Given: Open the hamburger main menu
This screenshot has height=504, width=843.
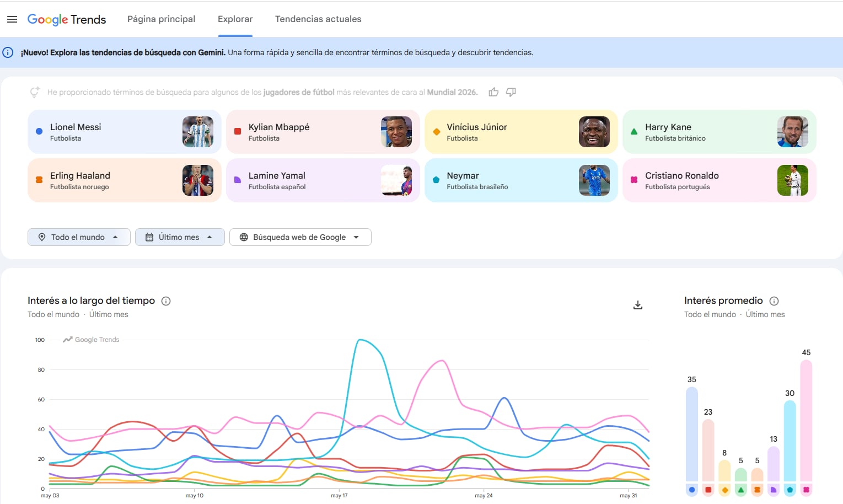Looking at the screenshot, I should tap(12, 19).
